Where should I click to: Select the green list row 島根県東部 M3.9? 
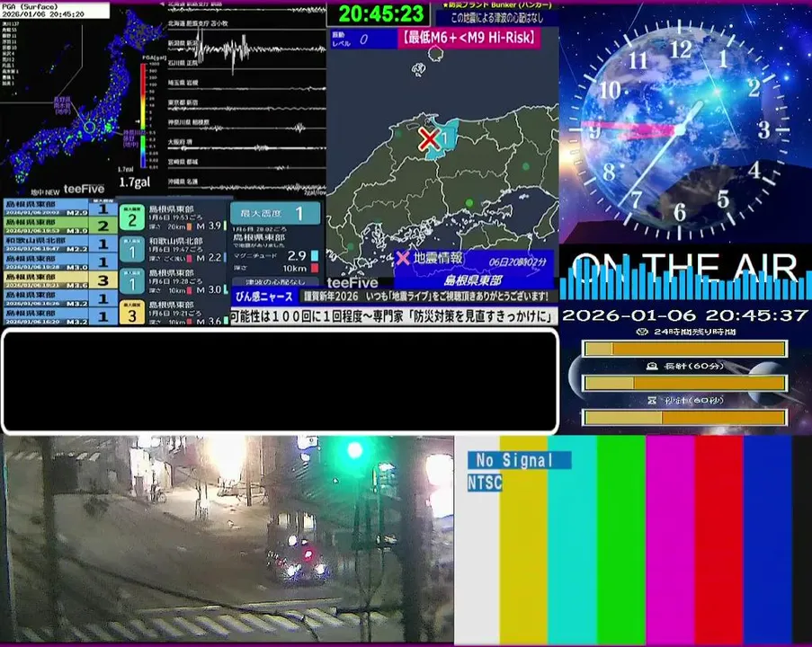pos(60,226)
